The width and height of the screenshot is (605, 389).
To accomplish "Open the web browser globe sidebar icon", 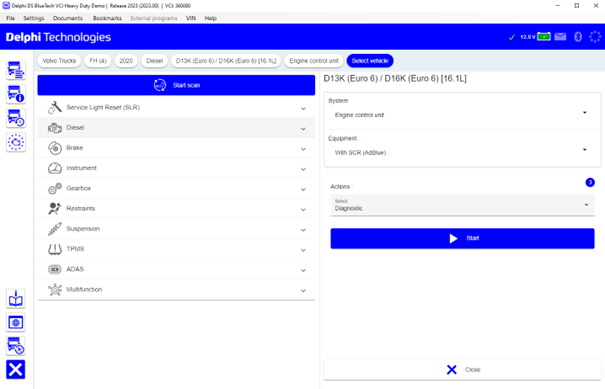I will (16, 322).
